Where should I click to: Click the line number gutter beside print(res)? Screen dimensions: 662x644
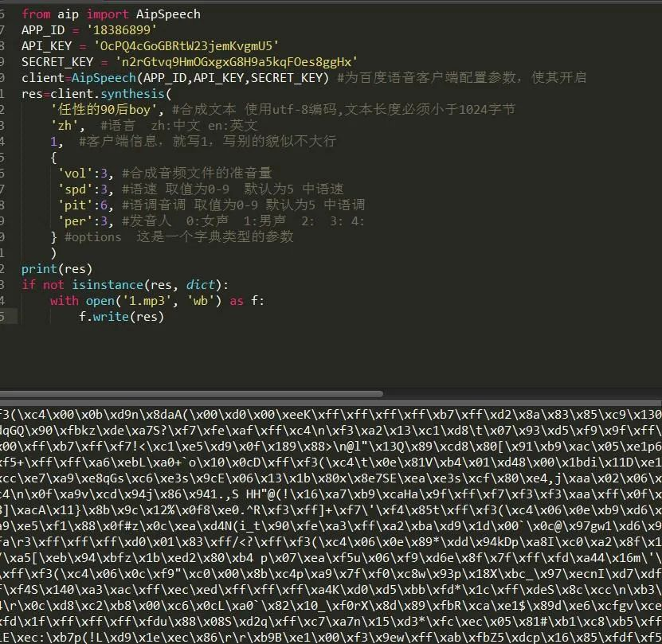click(3, 268)
